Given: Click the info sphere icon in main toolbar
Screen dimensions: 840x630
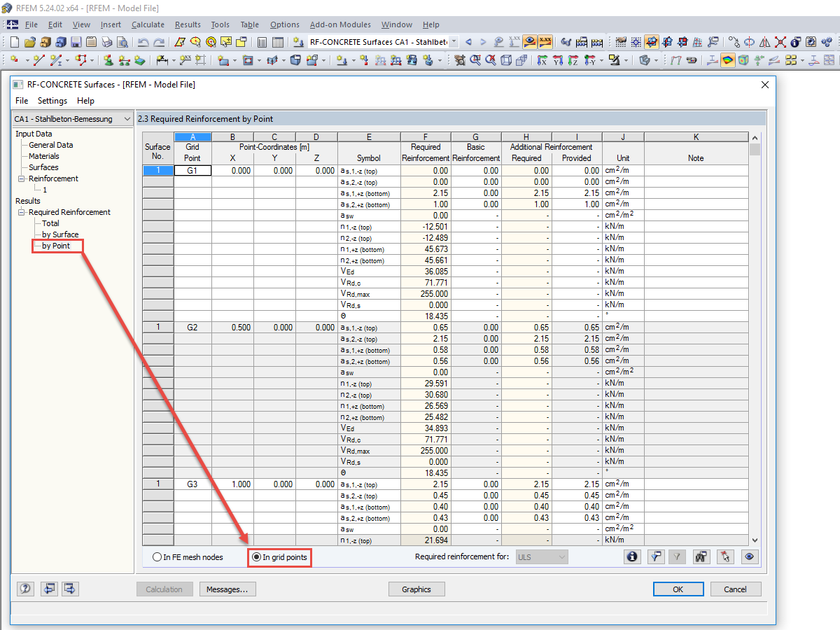Looking at the screenshot, I should [x=795, y=42].
